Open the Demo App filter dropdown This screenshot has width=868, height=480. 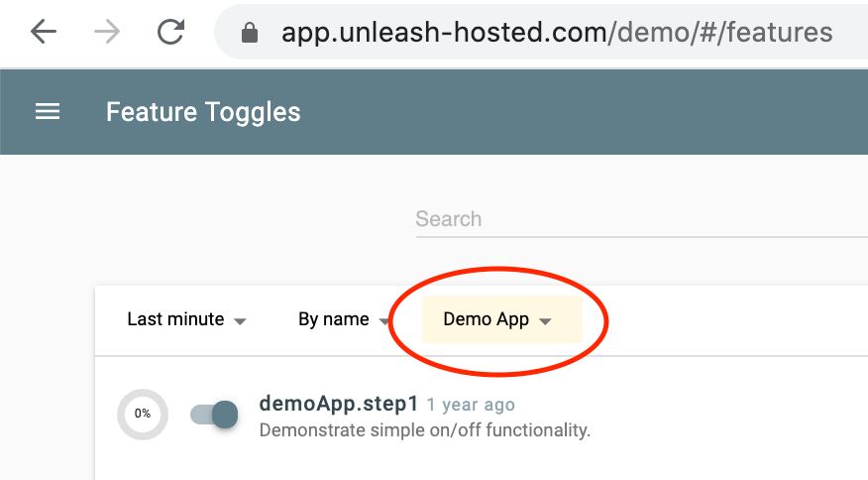487,319
